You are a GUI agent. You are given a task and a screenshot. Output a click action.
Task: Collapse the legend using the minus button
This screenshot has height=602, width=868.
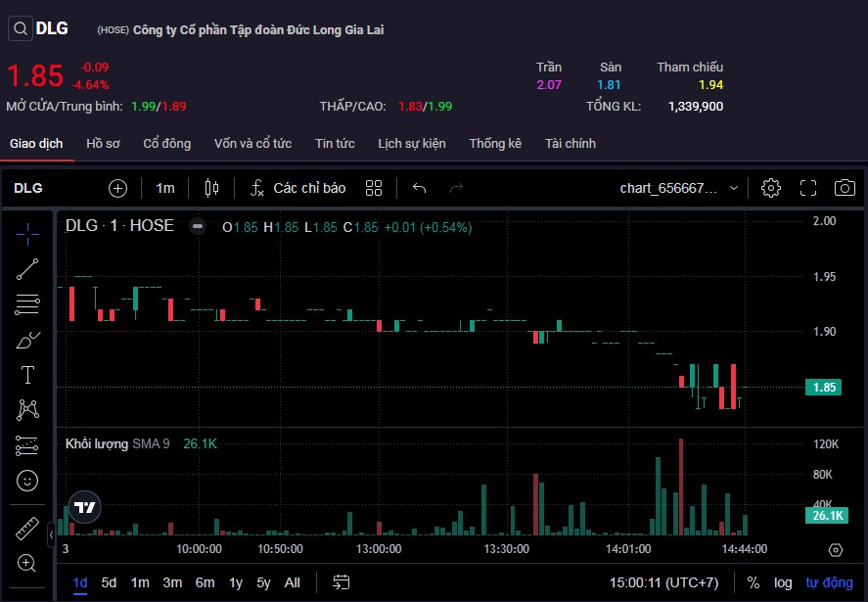(198, 226)
